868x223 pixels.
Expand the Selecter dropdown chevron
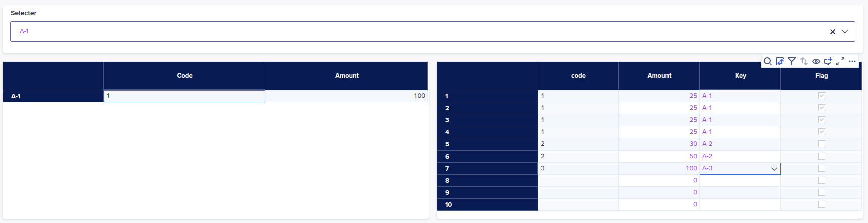(x=845, y=32)
